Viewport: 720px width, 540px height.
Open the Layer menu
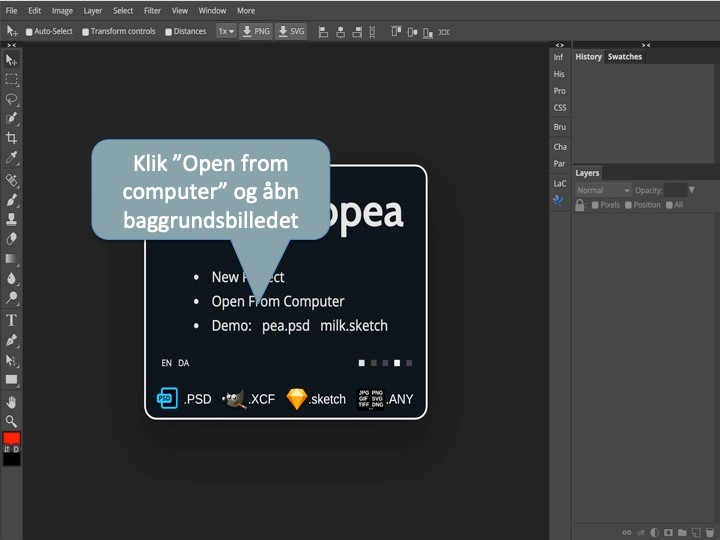coord(93,10)
